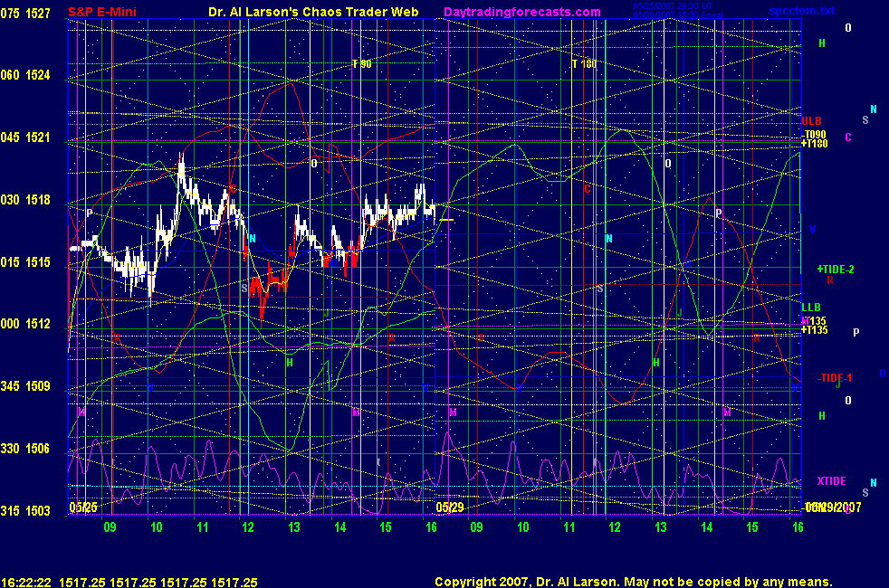Viewport: 889px width, 588px height.
Task: Click price axis label 045 1521
Action: click(25, 138)
